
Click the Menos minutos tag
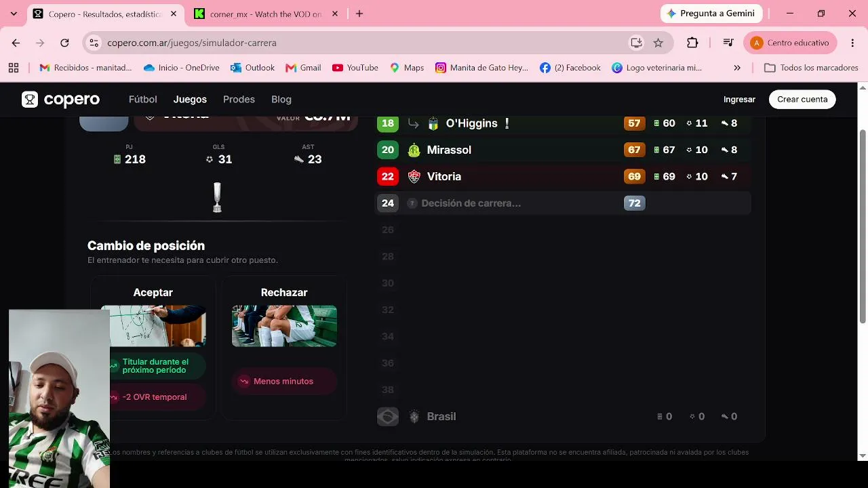click(283, 382)
